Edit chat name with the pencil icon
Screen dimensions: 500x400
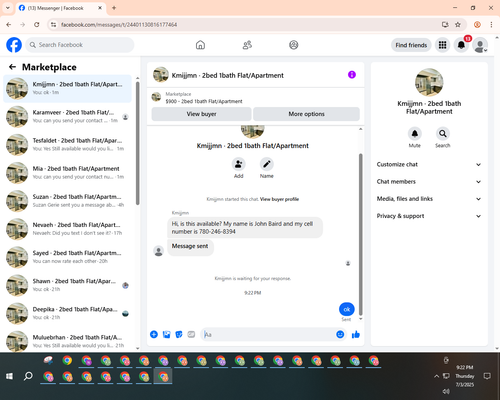(267, 164)
